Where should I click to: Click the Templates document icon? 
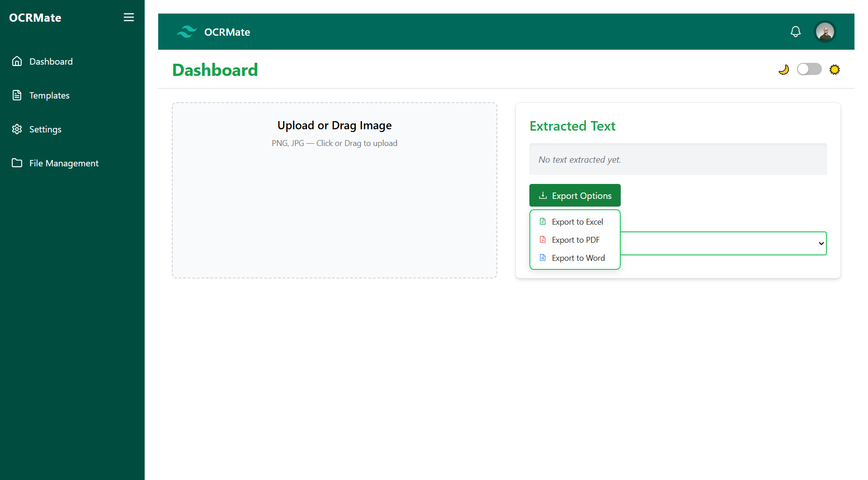coord(17,95)
